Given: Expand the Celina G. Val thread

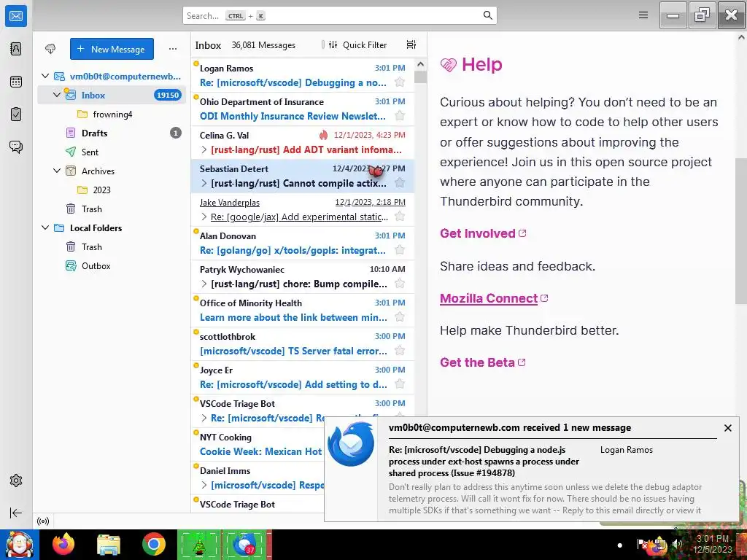Looking at the screenshot, I should click(204, 149).
